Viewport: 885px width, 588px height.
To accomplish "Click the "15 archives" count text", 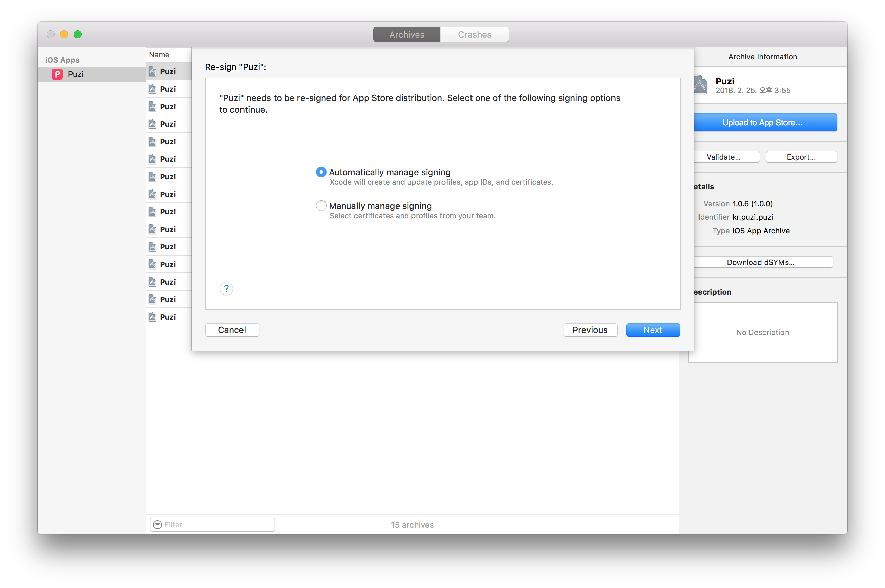I will point(412,525).
